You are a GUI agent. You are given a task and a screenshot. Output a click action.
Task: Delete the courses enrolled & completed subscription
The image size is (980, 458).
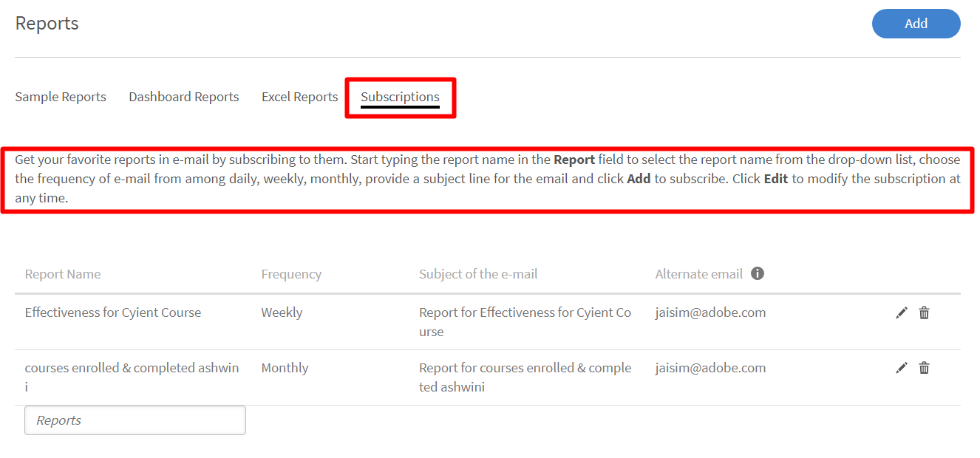[924, 369]
